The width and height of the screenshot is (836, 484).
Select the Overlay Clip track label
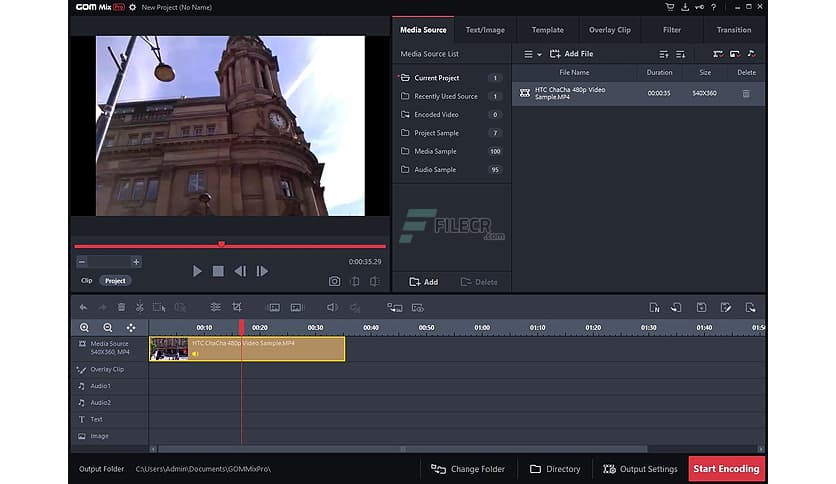point(107,369)
